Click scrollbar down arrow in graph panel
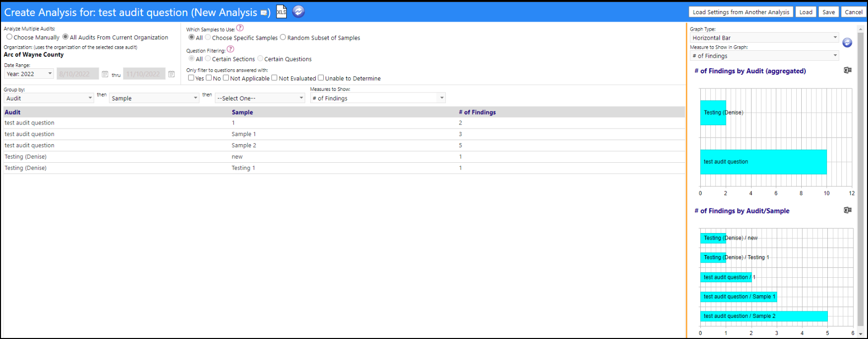This screenshot has height=339, width=868. coord(860,333)
